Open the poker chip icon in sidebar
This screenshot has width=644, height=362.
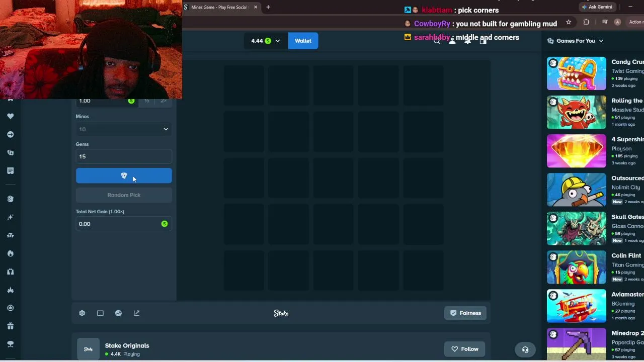pos(10,308)
